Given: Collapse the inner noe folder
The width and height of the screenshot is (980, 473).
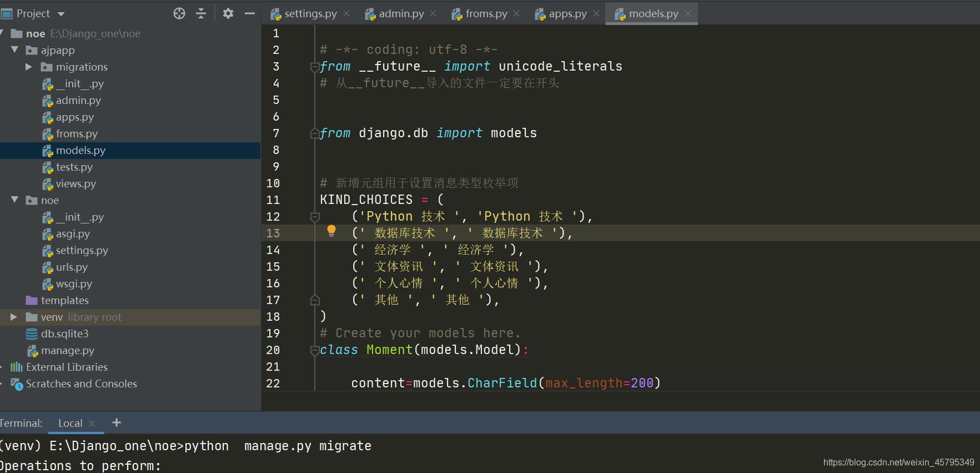Looking at the screenshot, I should tap(15, 200).
